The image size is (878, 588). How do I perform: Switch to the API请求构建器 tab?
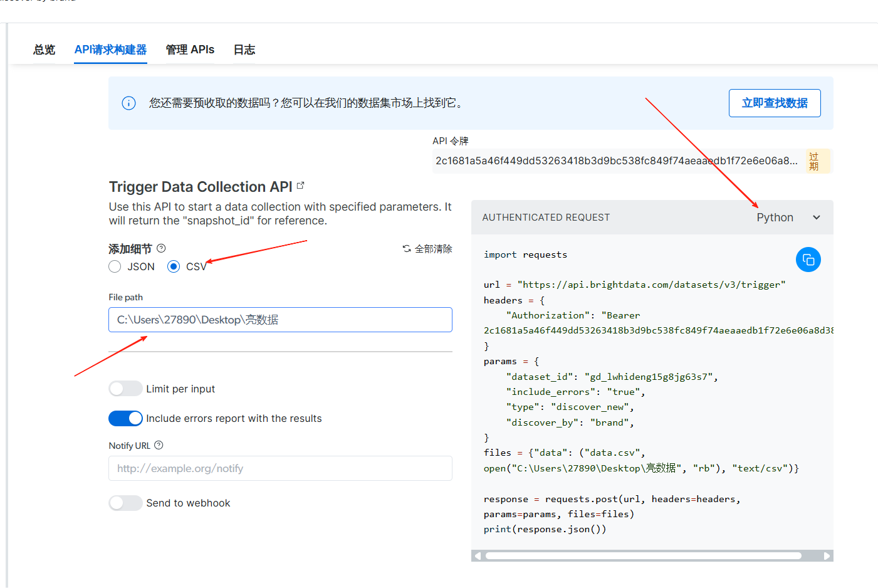point(110,50)
